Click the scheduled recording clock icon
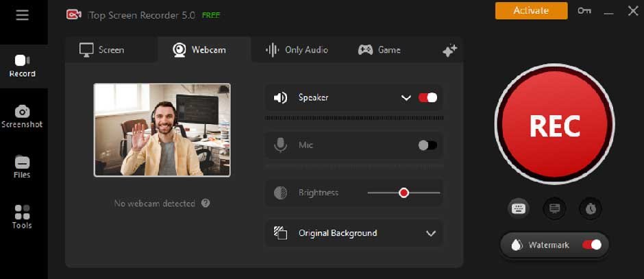 point(590,208)
